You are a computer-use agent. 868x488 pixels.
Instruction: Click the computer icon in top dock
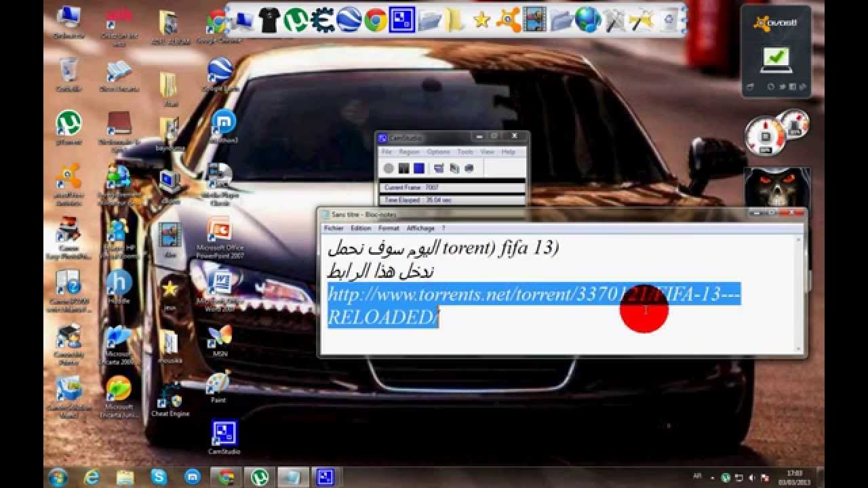coord(243,22)
